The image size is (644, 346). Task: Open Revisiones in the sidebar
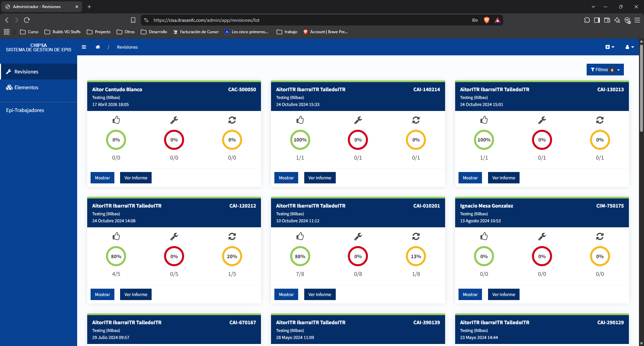pyautogui.click(x=39, y=72)
